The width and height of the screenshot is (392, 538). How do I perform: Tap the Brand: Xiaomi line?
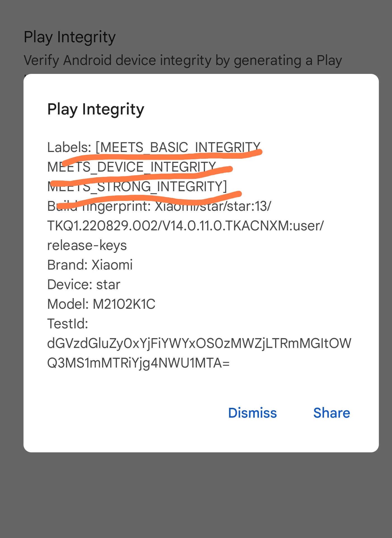90,265
